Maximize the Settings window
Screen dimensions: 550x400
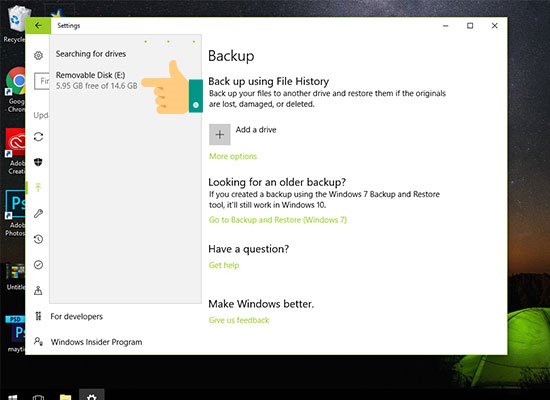pyautogui.click(x=470, y=26)
